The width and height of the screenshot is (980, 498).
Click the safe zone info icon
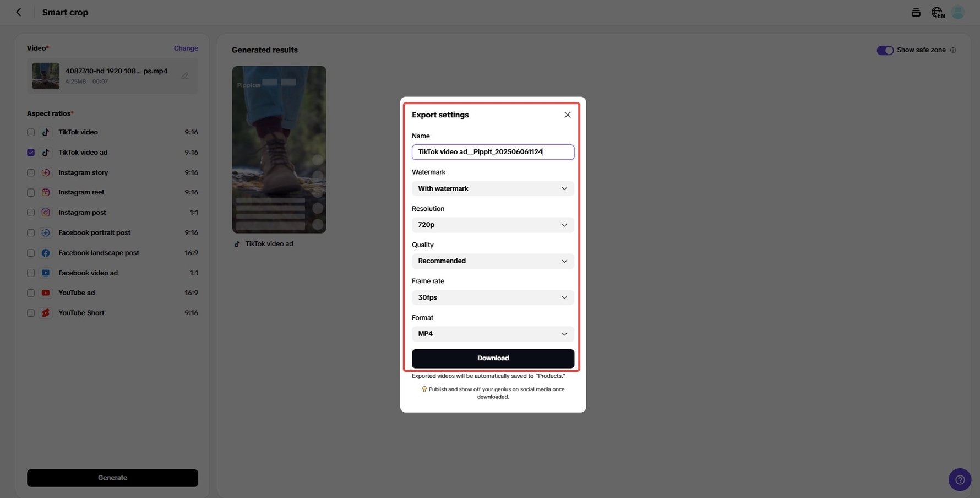click(x=953, y=50)
